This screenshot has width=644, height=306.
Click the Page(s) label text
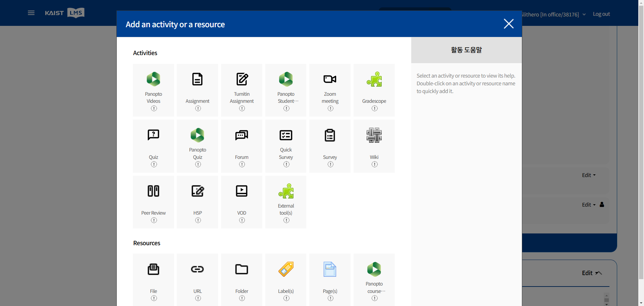330,291
